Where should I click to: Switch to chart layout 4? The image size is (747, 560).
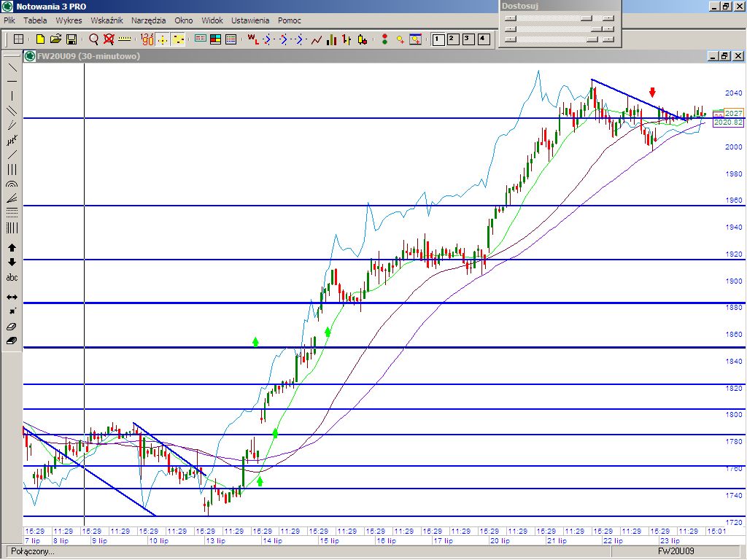point(484,39)
